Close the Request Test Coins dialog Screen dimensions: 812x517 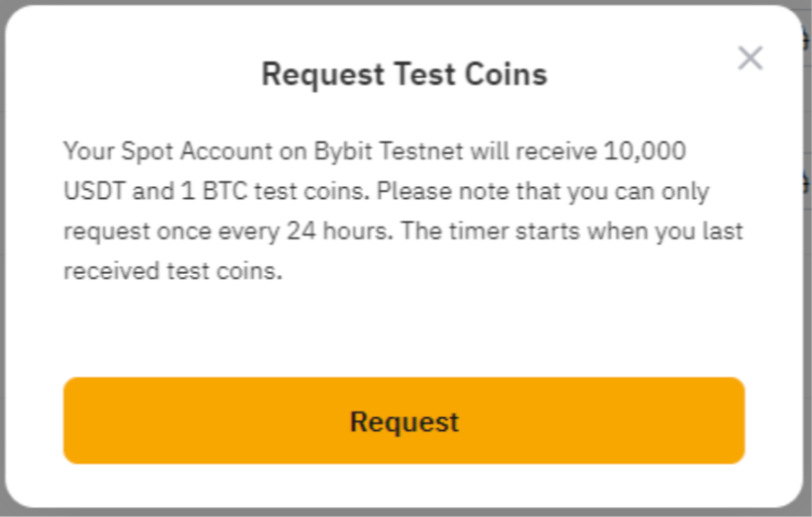pos(750,59)
